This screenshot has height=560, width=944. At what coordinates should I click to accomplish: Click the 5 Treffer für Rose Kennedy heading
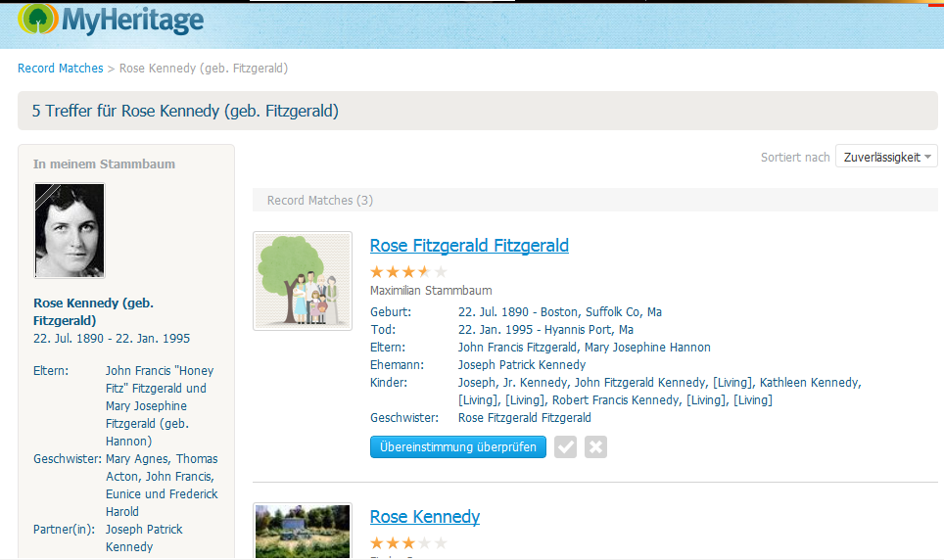coord(185,111)
